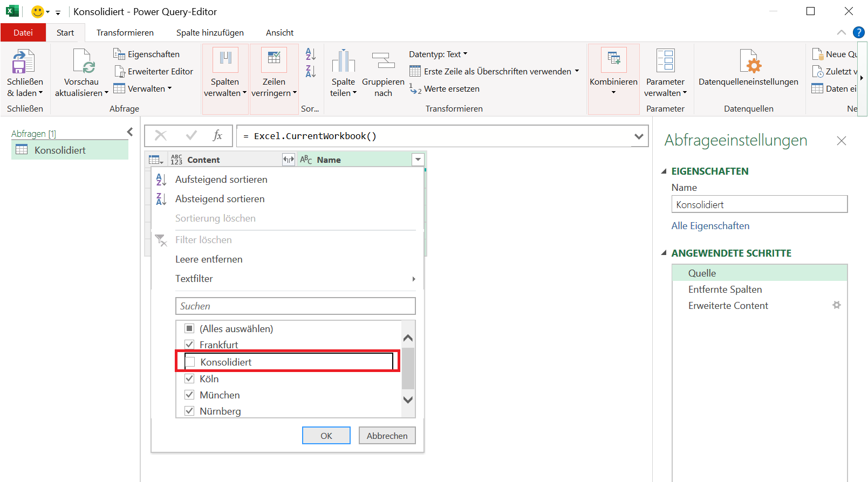
Task: Click the Parameter verwalten icon
Action: 665,61
